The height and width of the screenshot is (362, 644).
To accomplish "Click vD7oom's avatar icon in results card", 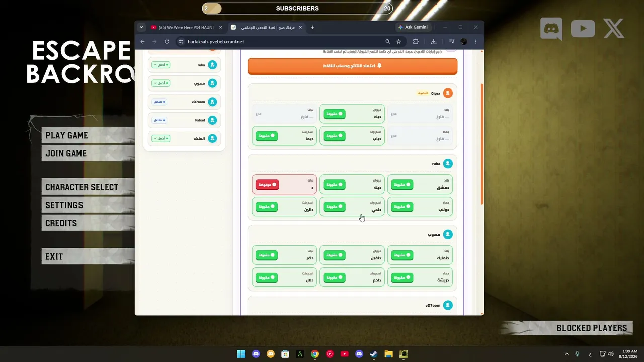I will [448, 305].
